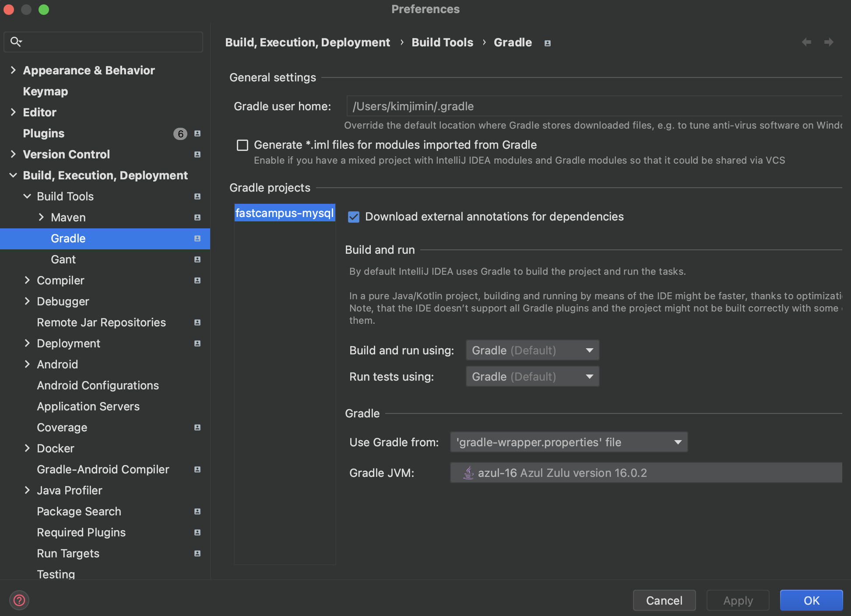Collapse the Build Tools node

(27, 196)
